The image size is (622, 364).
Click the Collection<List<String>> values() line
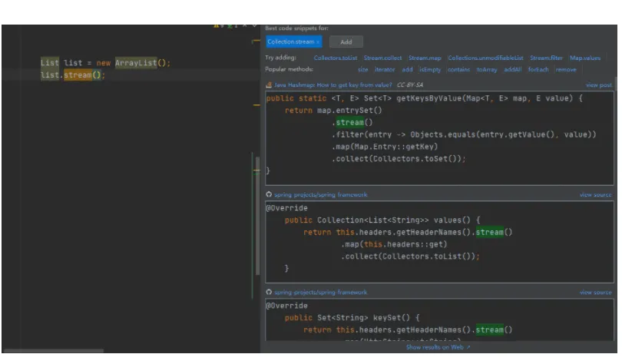coord(382,220)
